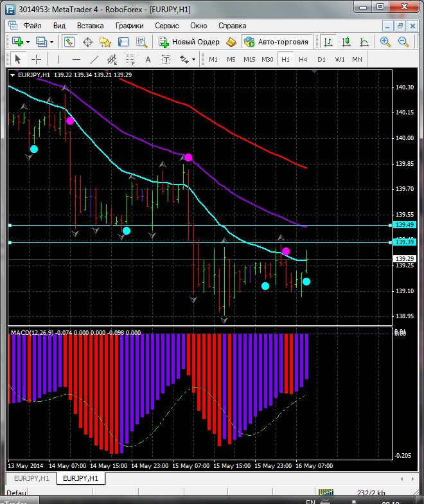Select the cursor arrow tool
The width and height of the screenshot is (424, 504).
17,59
